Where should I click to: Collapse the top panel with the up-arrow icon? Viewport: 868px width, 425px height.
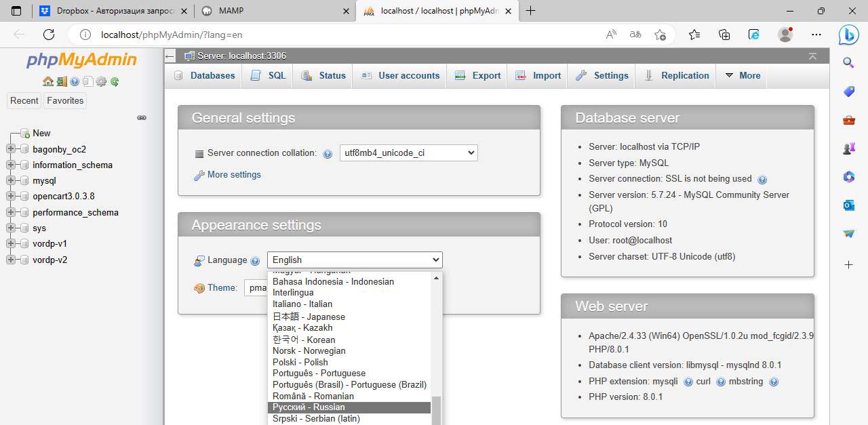pyautogui.click(x=812, y=56)
